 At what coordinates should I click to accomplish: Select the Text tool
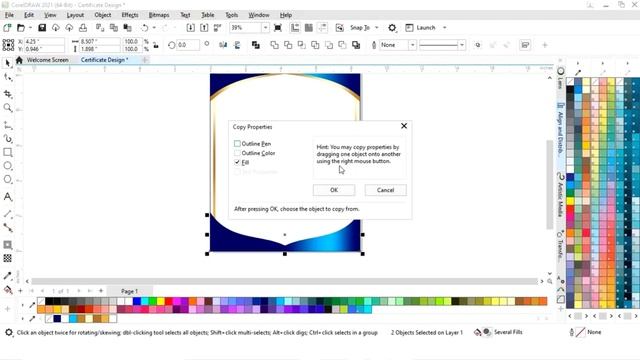[x=7, y=197]
